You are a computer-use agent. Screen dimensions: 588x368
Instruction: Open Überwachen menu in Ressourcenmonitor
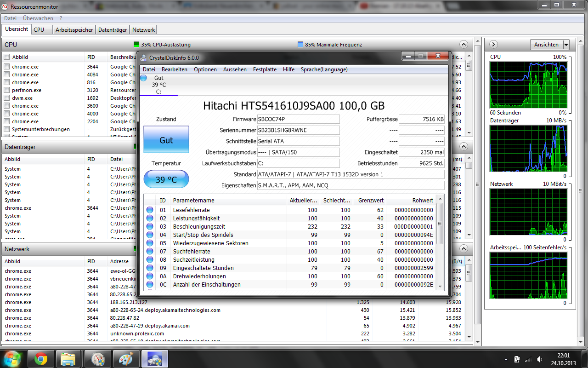[38, 18]
